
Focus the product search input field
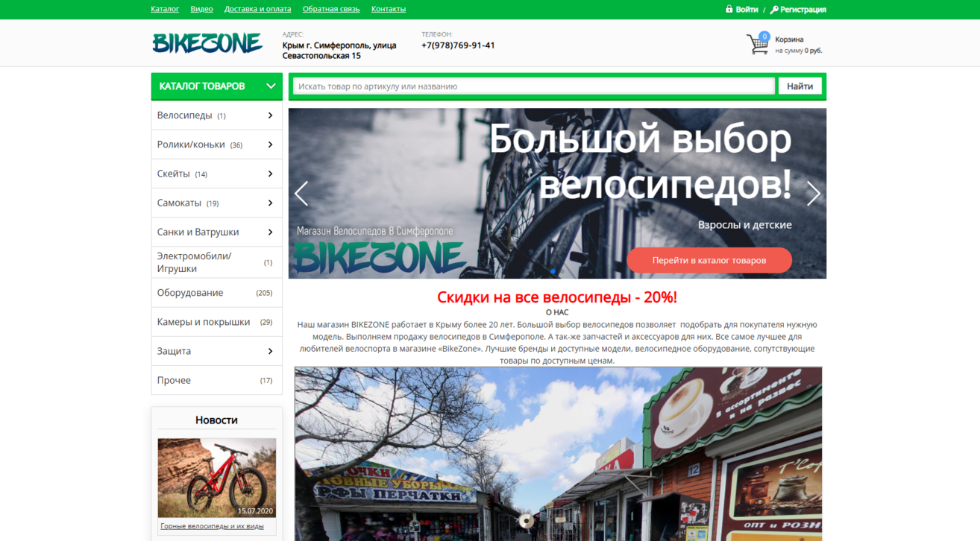[533, 86]
